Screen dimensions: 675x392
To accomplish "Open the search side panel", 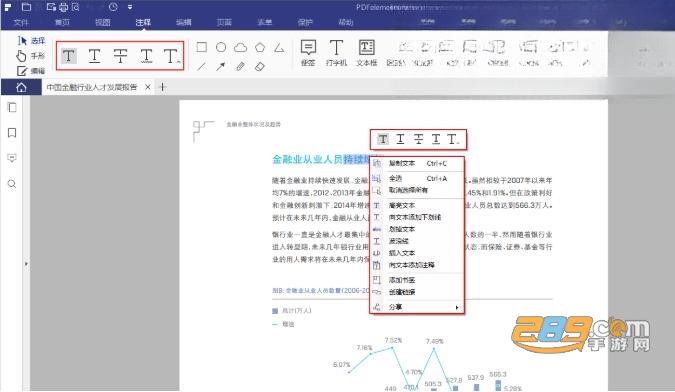I will pos(12,184).
